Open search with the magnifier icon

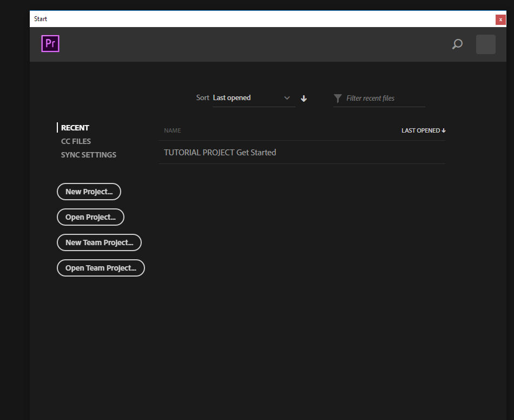(x=457, y=44)
